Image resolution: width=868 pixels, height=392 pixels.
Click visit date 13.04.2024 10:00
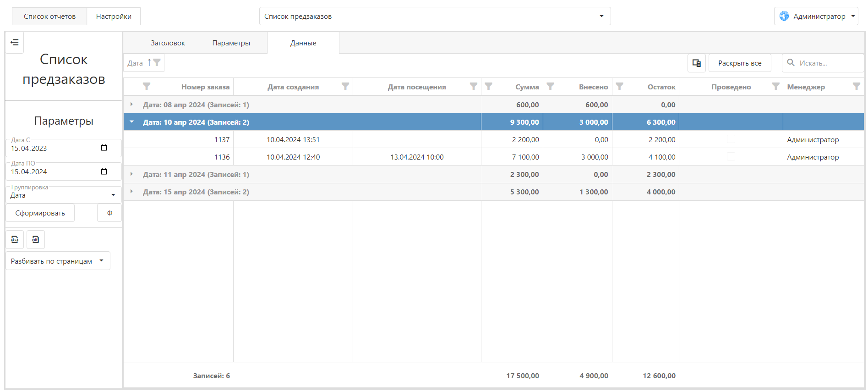tap(417, 157)
